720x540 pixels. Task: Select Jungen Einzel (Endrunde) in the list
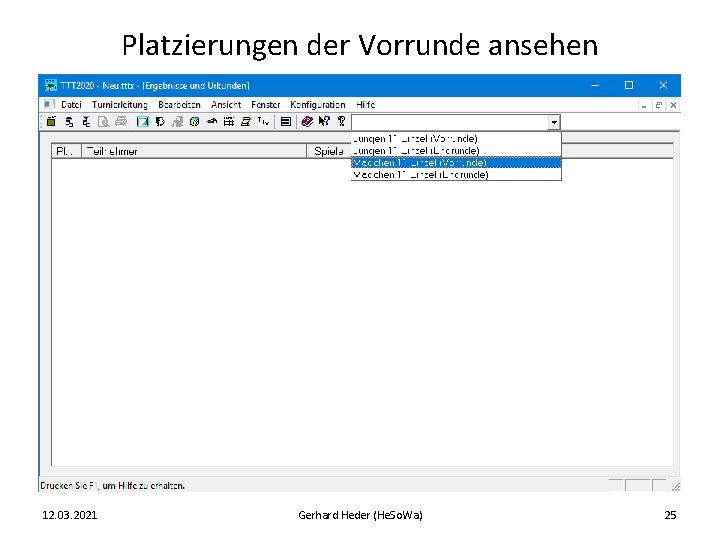(456, 151)
